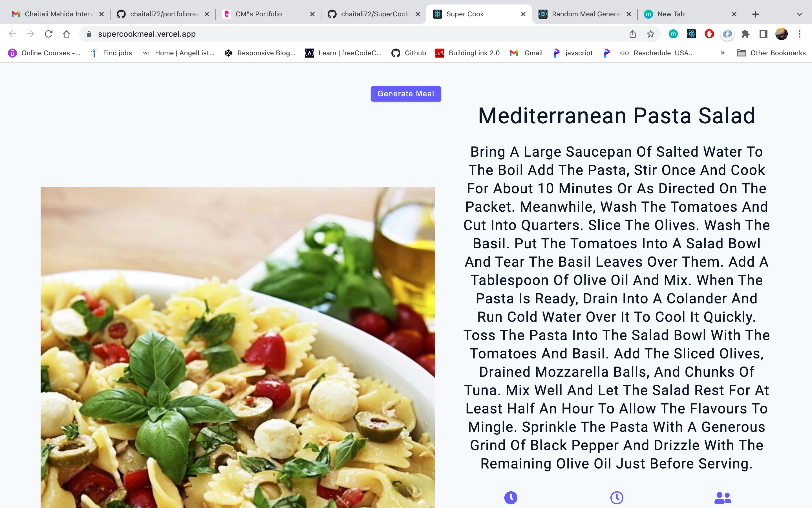The image size is (812, 508).
Task: Bookmark this page with star icon
Action: point(651,34)
